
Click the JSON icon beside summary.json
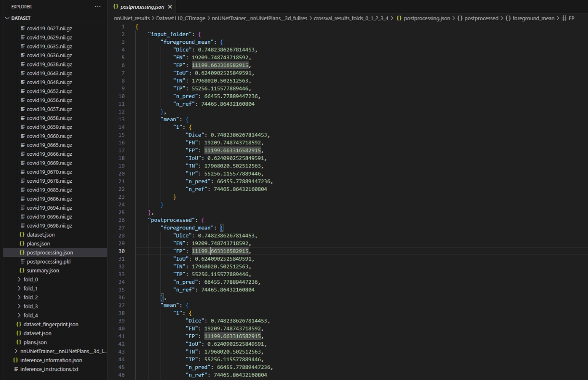pyautogui.click(x=22, y=270)
